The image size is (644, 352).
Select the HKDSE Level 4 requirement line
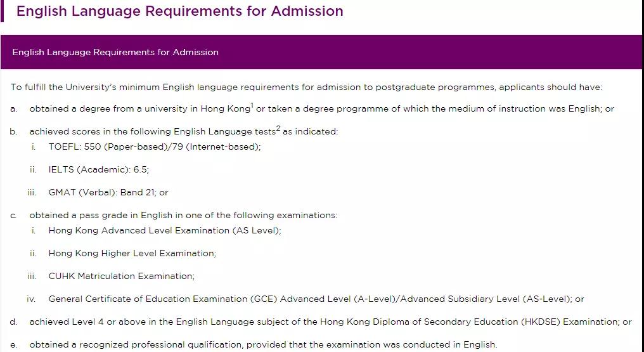point(330,322)
